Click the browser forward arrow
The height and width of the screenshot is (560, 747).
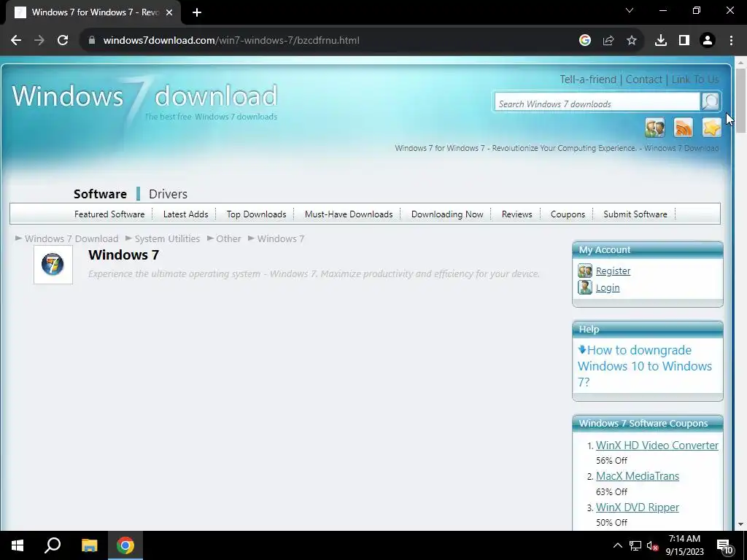click(39, 41)
